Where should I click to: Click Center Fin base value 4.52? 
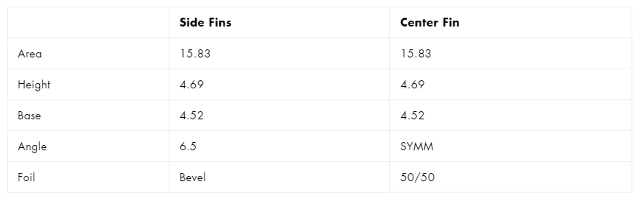(x=412, y=116)
